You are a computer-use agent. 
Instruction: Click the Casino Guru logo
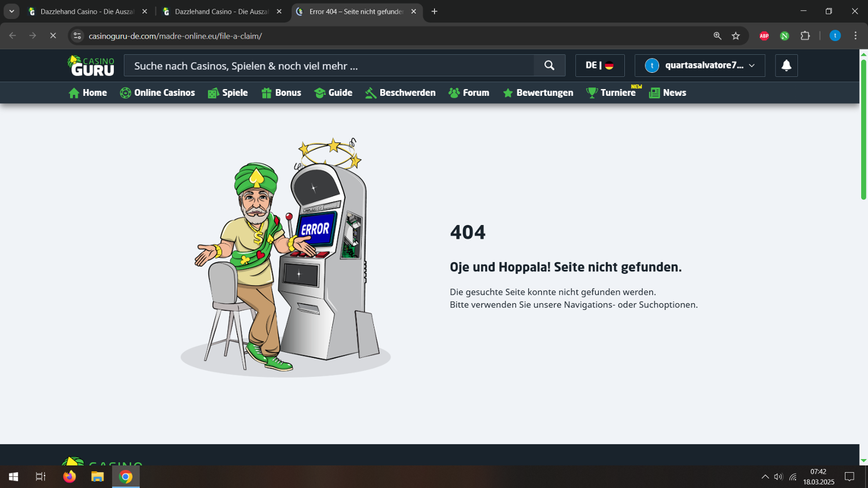[91, 66]
